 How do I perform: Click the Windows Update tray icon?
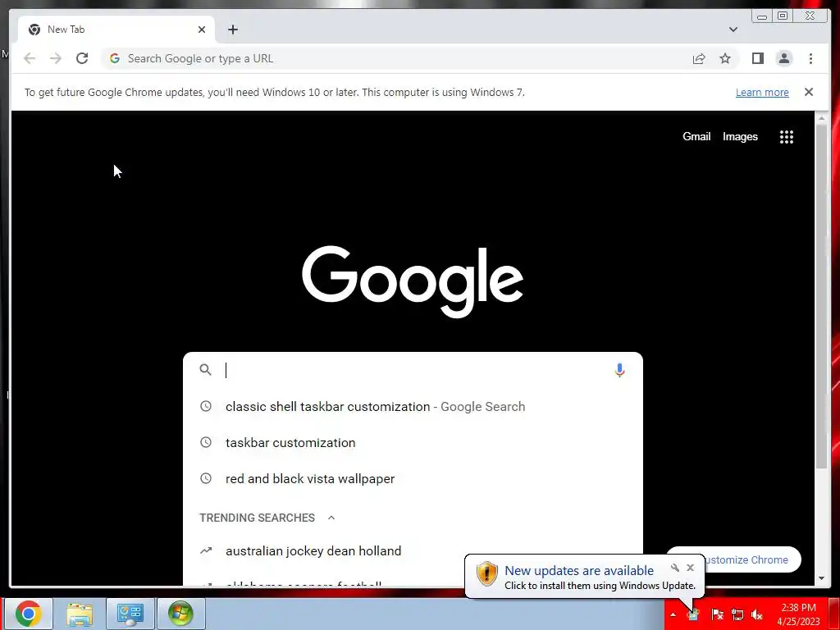tap(692, 614)
